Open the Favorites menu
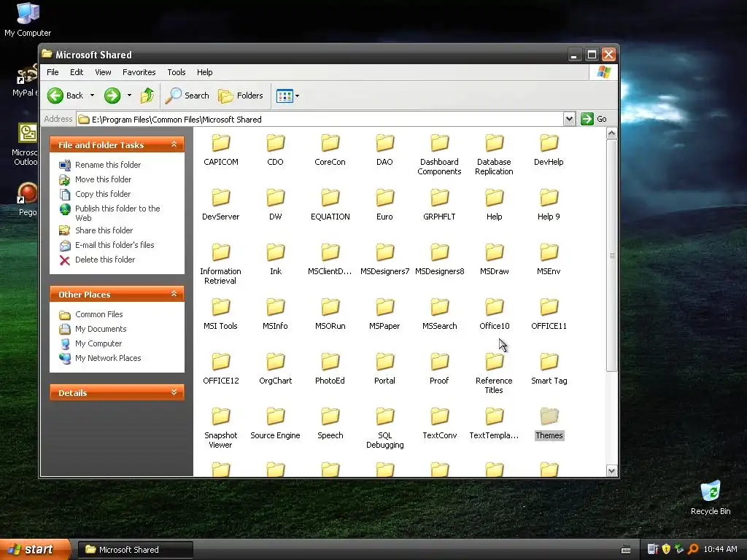The image size is (747, 560). 139,72
